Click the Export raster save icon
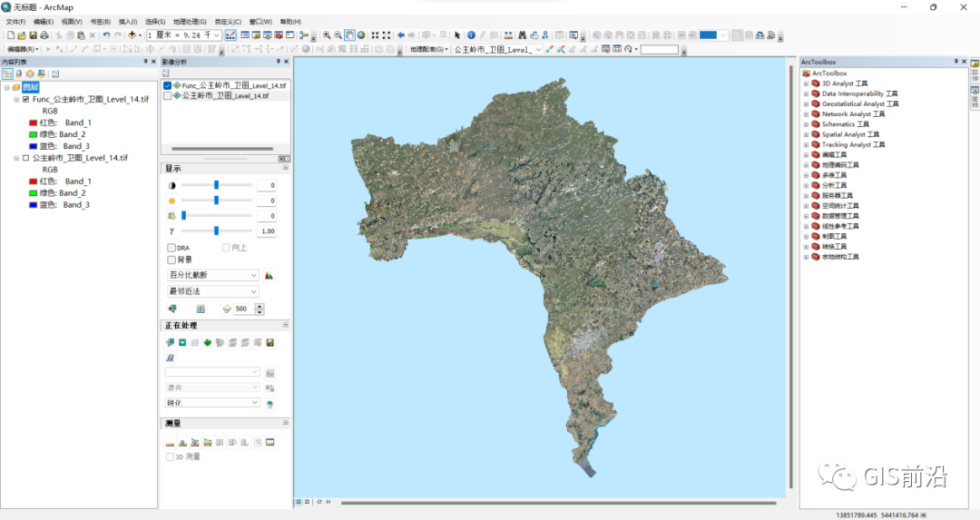 point(270,342)
